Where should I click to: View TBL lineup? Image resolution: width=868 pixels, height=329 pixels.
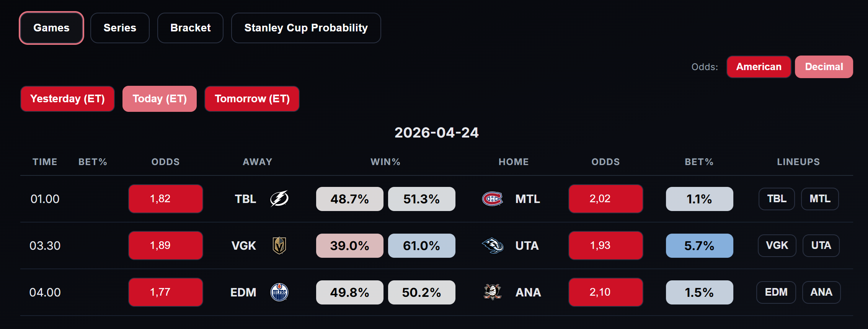(777, 199)
